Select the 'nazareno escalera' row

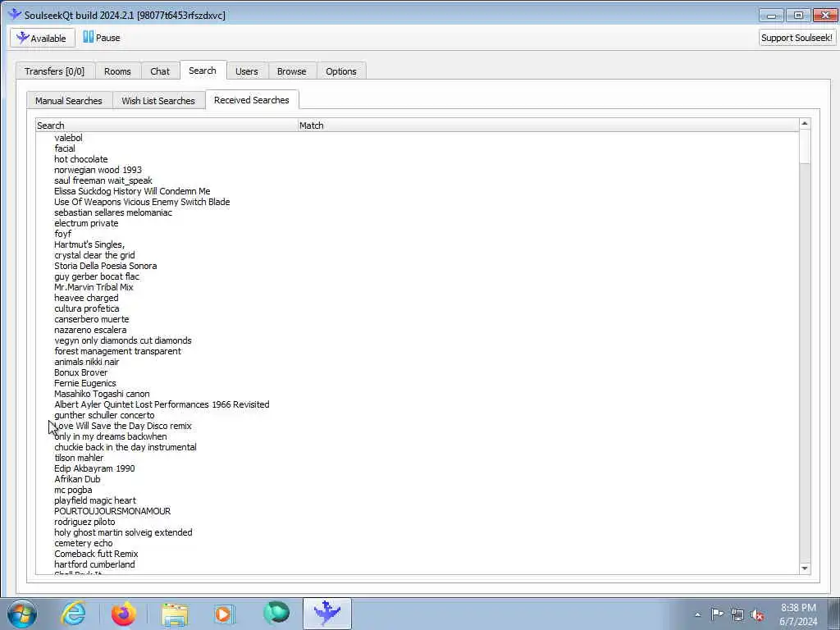[x=90, y=330]
